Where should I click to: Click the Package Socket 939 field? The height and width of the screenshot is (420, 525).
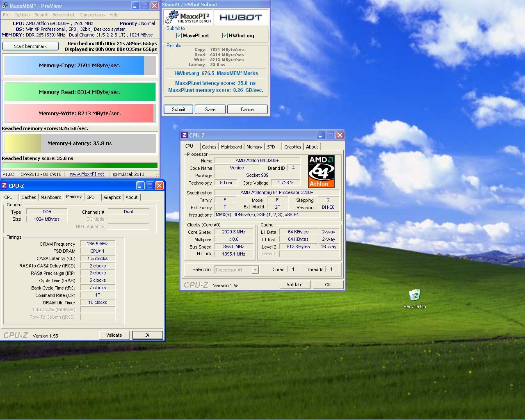[x=257, y=175]
